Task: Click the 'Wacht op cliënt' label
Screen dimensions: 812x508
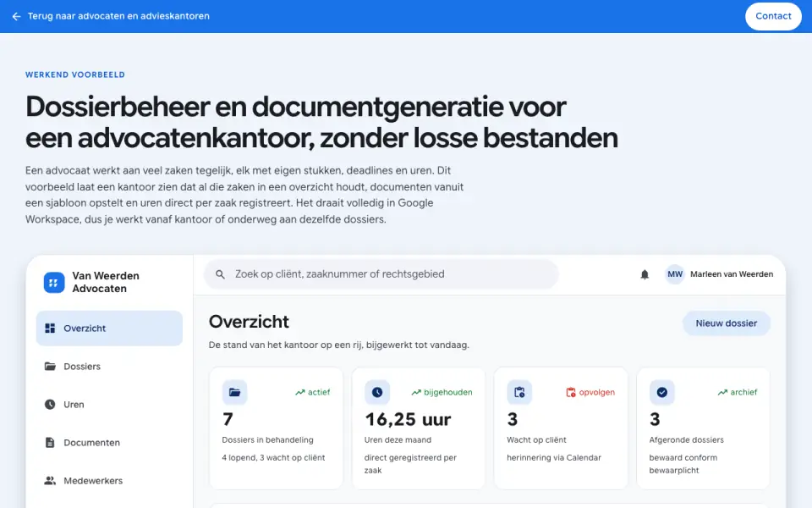Action: (x=536, y=440)
